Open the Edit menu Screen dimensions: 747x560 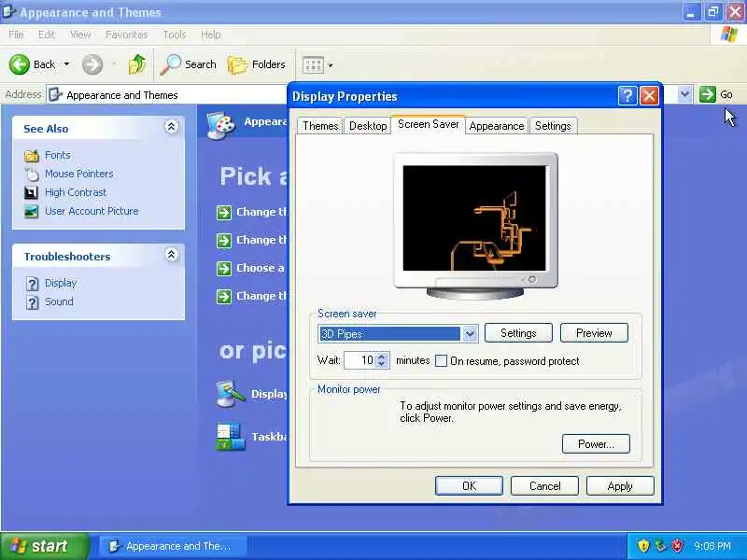tap(46, 35)
